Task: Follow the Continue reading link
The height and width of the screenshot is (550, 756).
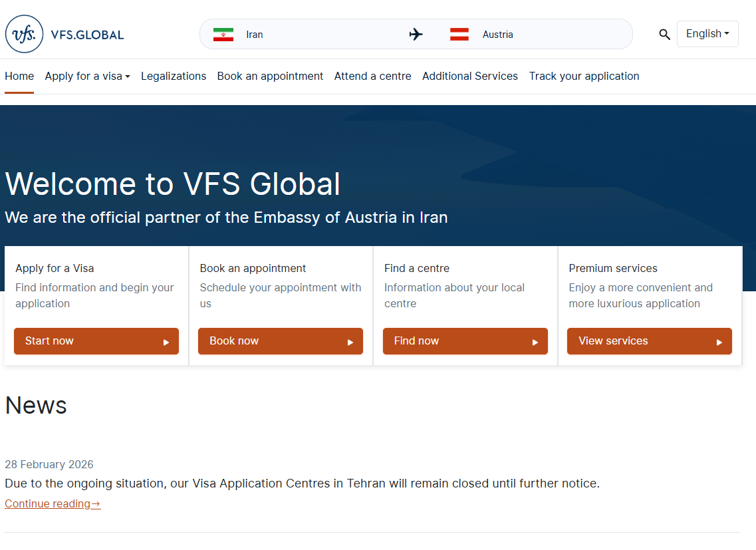Action: 53,503
